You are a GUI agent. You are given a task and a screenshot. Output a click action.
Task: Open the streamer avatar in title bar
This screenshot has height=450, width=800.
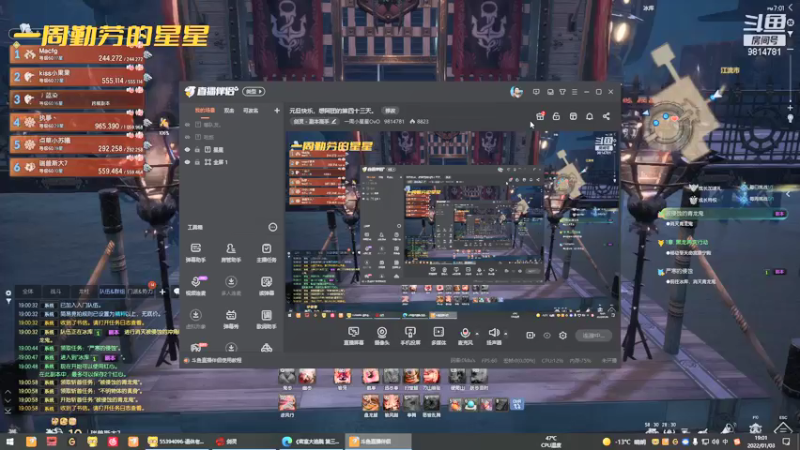coord(516,92)
